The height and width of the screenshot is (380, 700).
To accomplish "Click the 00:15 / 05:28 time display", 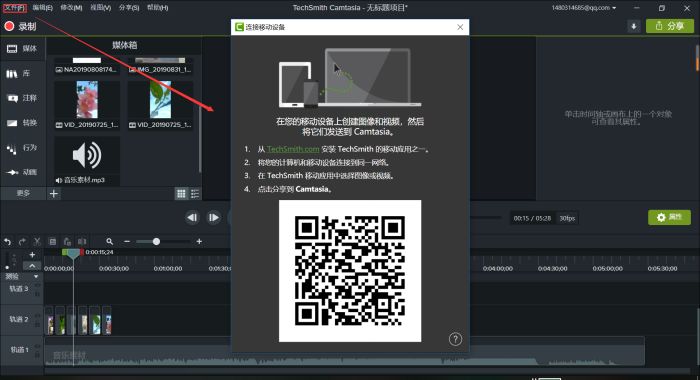I will (532, 218).
